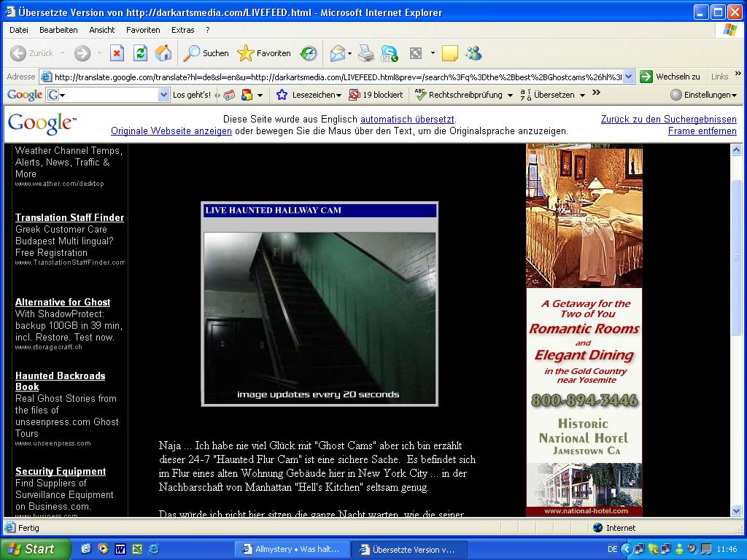
Task: Expand the Google toolbar search box dropdown
Action: pos(163,95)
